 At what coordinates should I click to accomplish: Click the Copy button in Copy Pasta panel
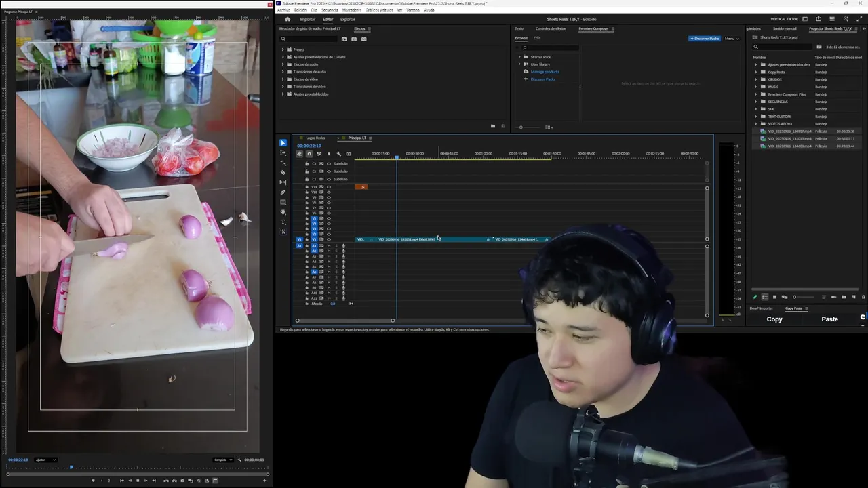774,319
